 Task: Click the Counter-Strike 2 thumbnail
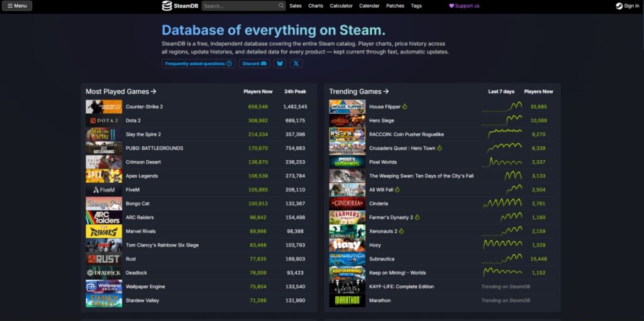tap(104, 107)
